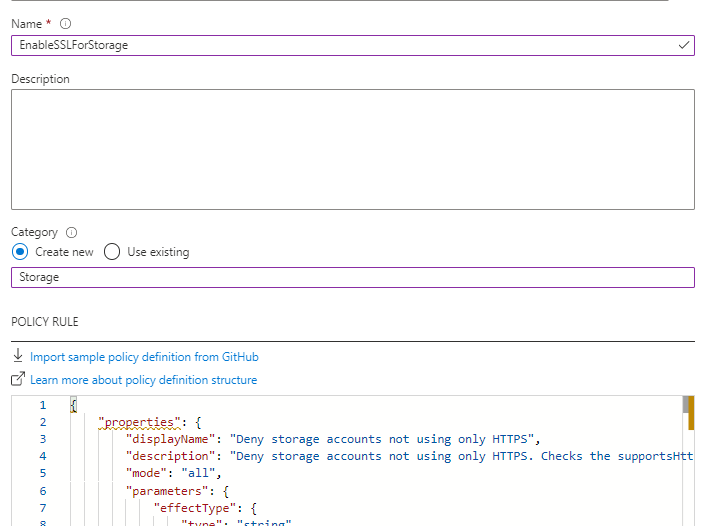Click the info icon next to Name

(x=66, y=24)
